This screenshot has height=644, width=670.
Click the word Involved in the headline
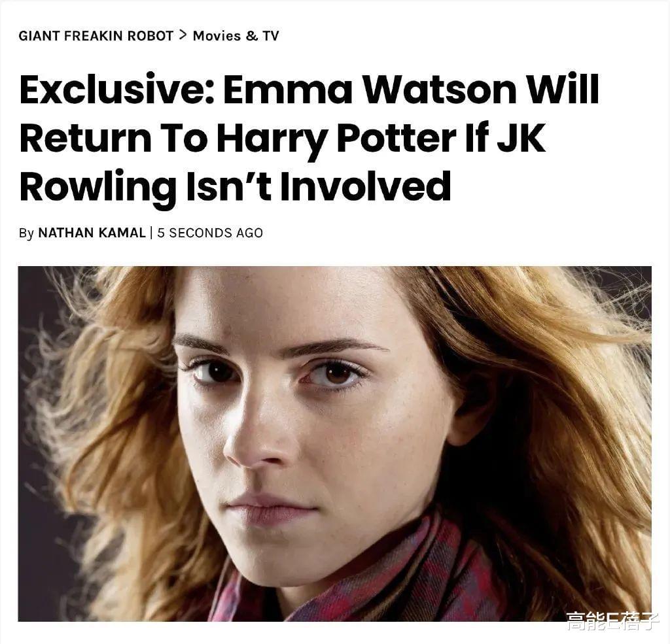point(365,186)
